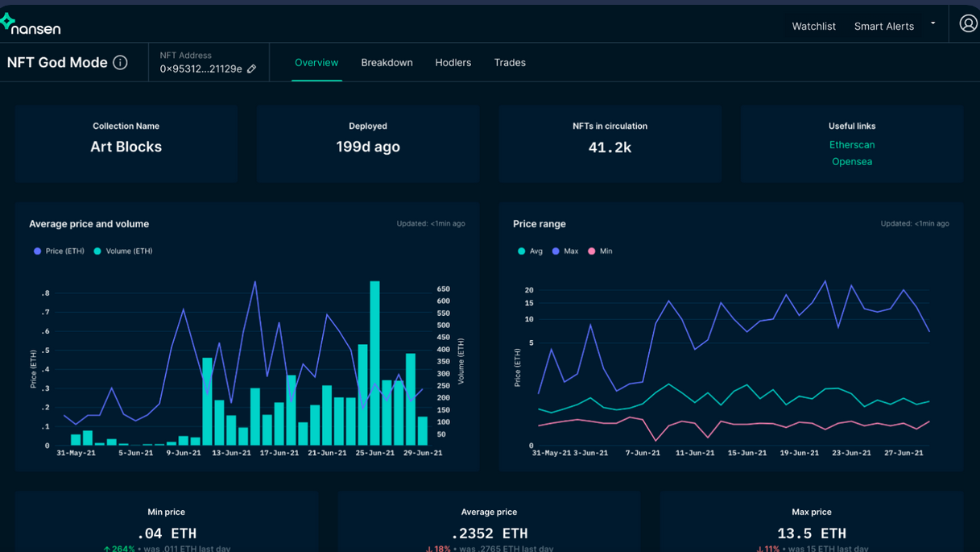Screen dimensions: 980x552
Task: Click the Nansen logo
Action: pos(31,25)
